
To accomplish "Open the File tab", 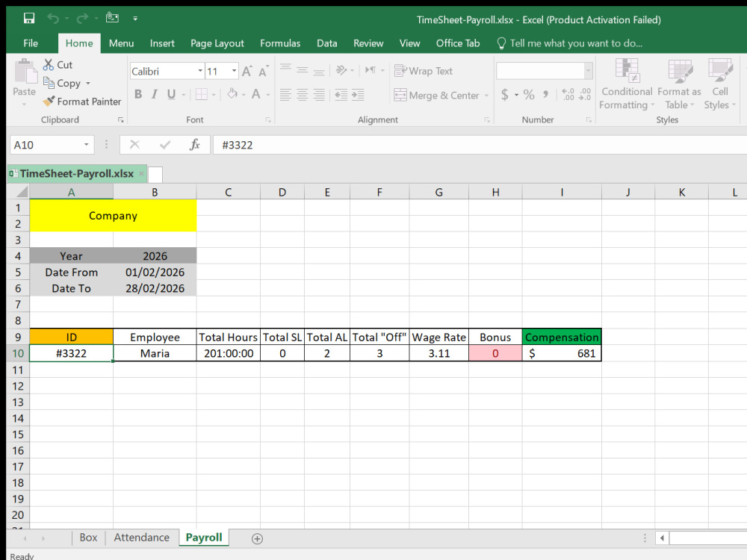I will [x=31, y=43].
